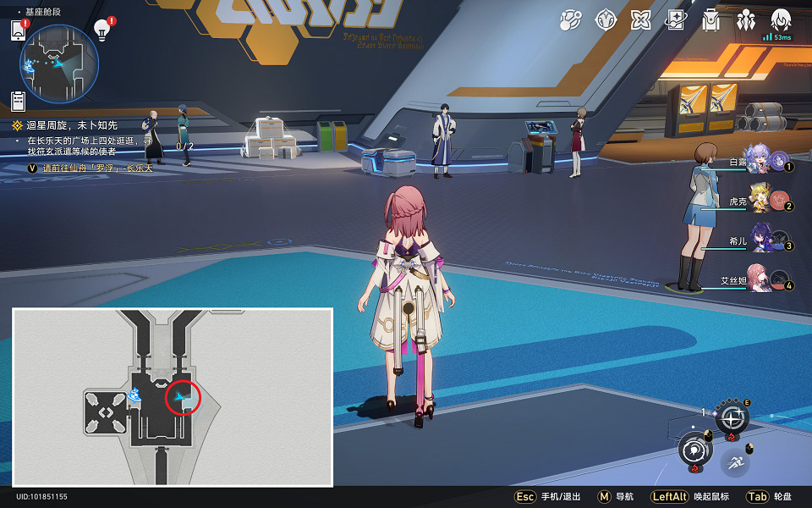Open the Interastral guide compass icon
This screenshot has width=812, height=508.
[x=606, y=19]
